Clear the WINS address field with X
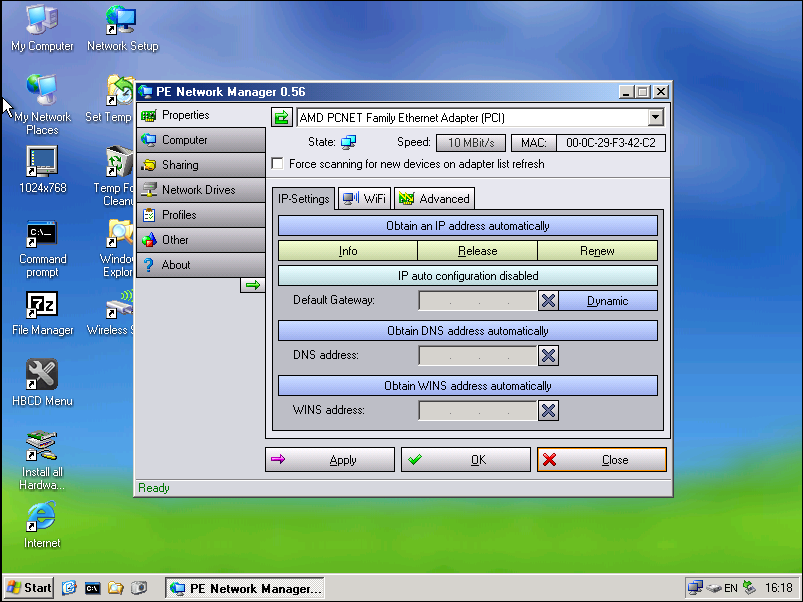Viewport: 803px width, 602px height. pyautogui.click(x=548, y=410)
